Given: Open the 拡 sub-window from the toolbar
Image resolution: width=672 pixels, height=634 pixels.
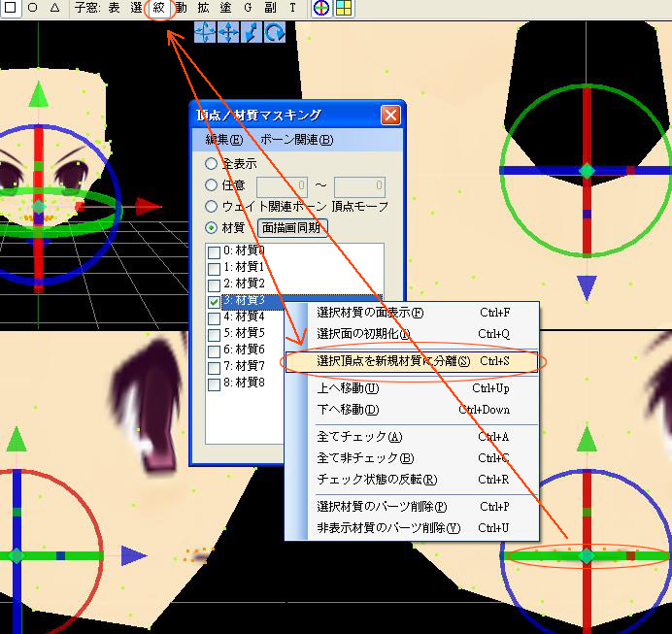Looking at the screenshot, I should click(203, 8).
